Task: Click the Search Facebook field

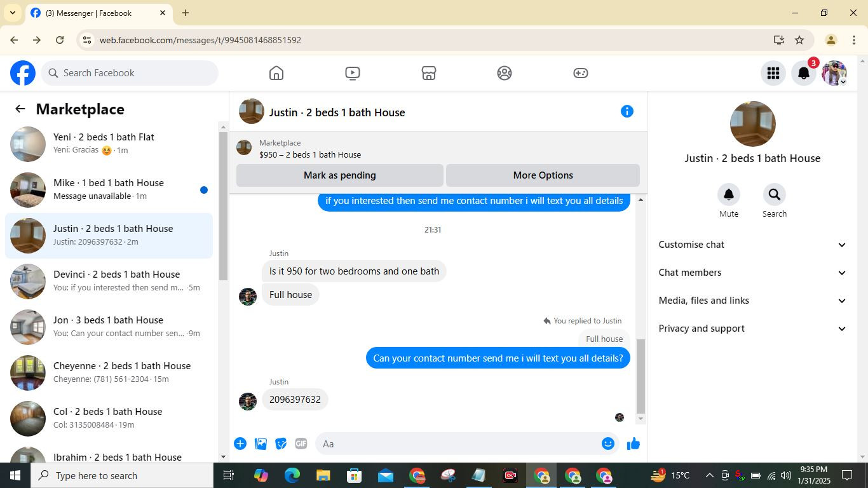Action: pyautogui.click(x=130, y=73)
